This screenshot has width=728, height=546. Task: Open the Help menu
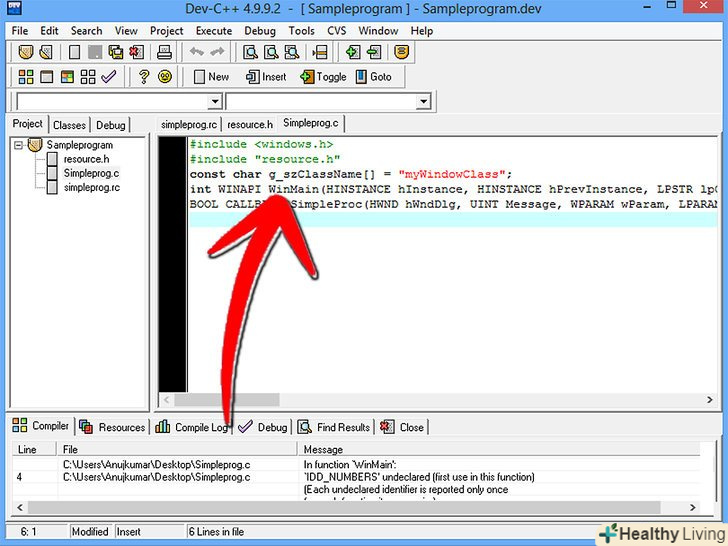[422, 31]
